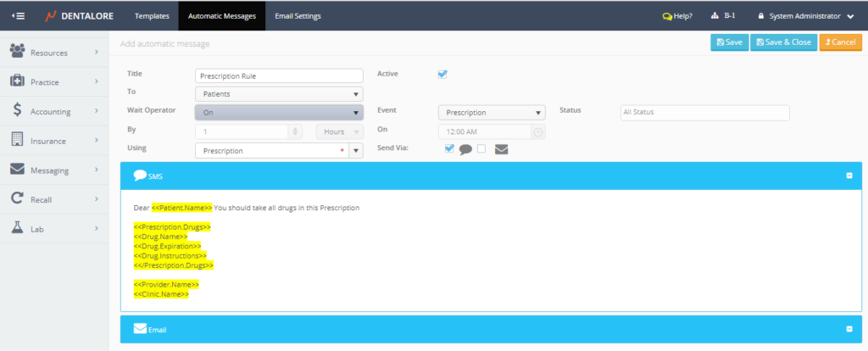Screen dimensions: 868x351
Task: Click the DENTALORE logo icon
Action: [52, 15]
